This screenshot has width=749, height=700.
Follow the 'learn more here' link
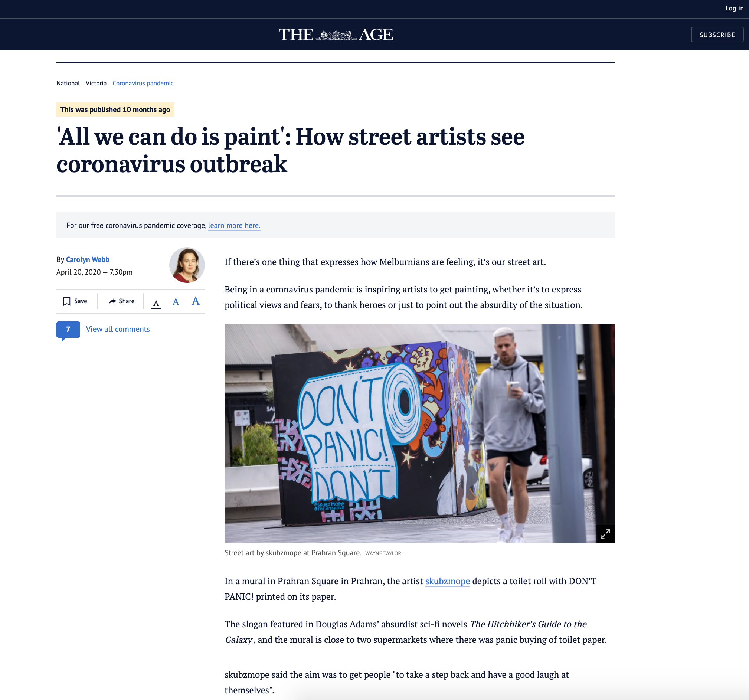click(234, 226)
